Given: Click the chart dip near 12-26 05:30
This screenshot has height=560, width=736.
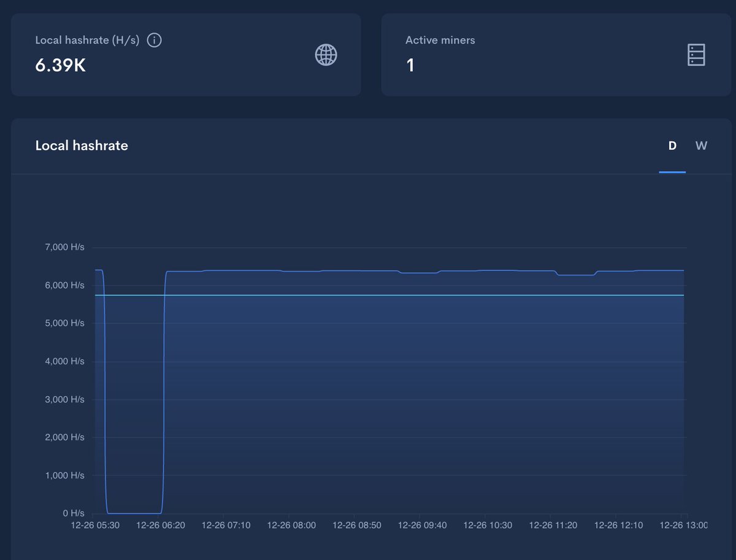Looking at the screenshot, I should (132, 512).
